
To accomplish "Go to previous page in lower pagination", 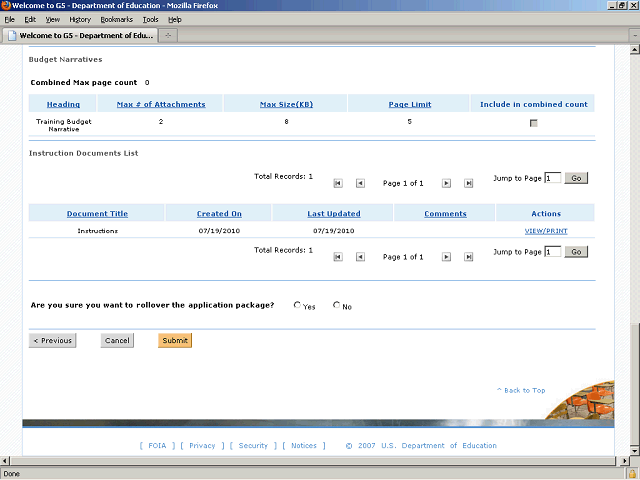I will tap(360, 257).
